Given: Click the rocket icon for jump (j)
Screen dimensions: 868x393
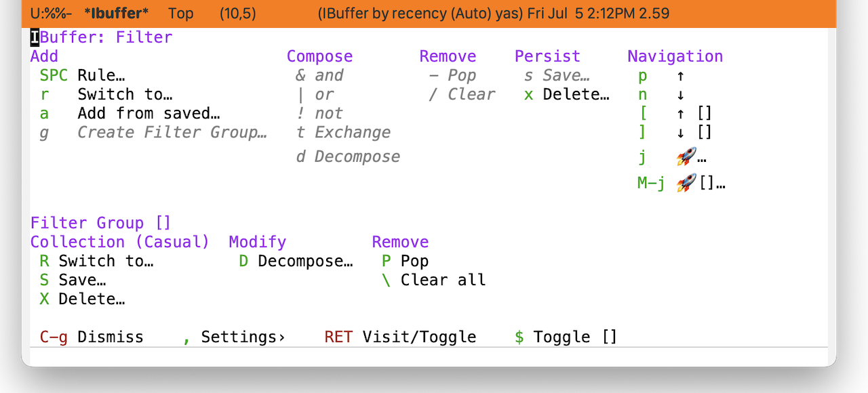Looking at the screenshot, I should click(686, 158).
